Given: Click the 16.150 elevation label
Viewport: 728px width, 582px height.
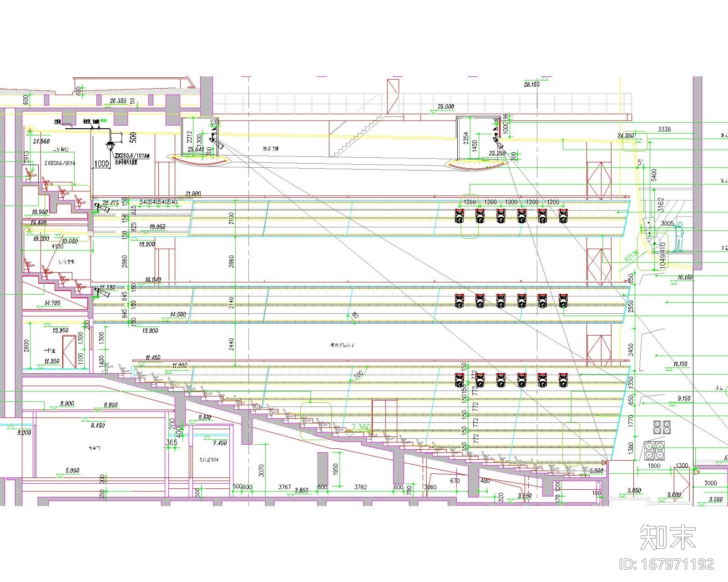Looking at the screenshot, I should point(685,277).
